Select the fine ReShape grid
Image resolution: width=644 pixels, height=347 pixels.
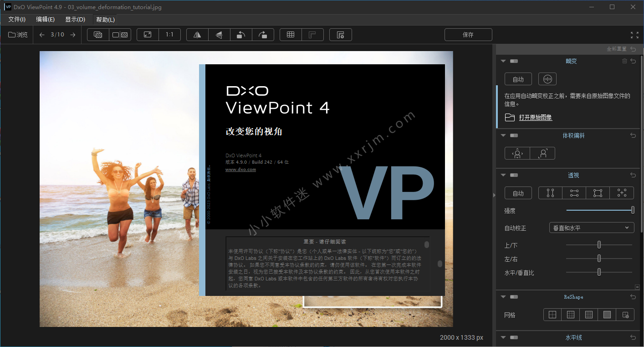pos(589,315)
